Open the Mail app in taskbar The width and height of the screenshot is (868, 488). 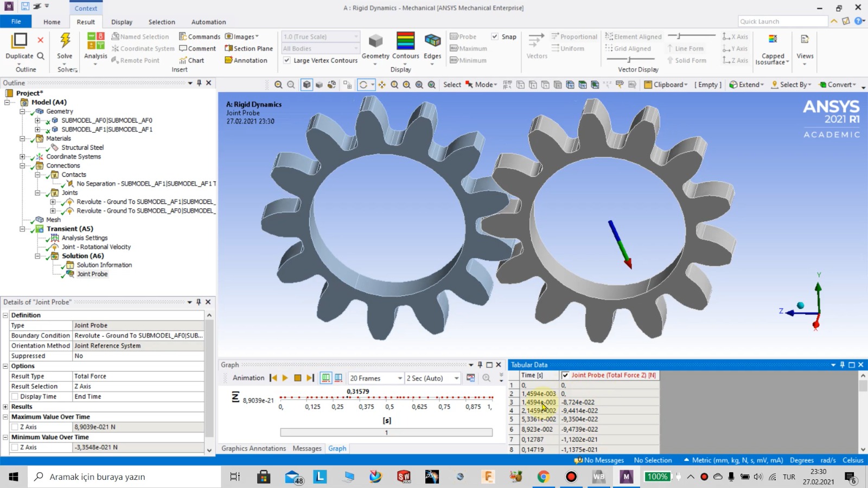[293, 477]
